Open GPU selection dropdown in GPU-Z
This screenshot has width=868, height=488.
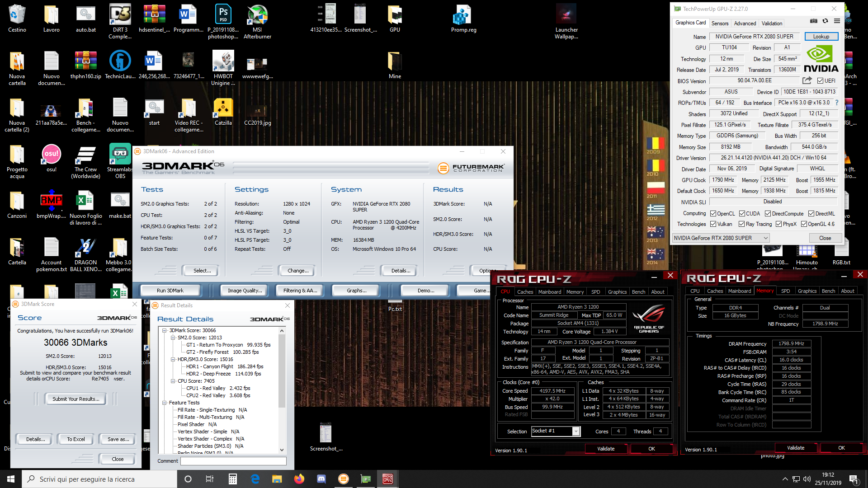pyautogui.click(x=721, y=238)
